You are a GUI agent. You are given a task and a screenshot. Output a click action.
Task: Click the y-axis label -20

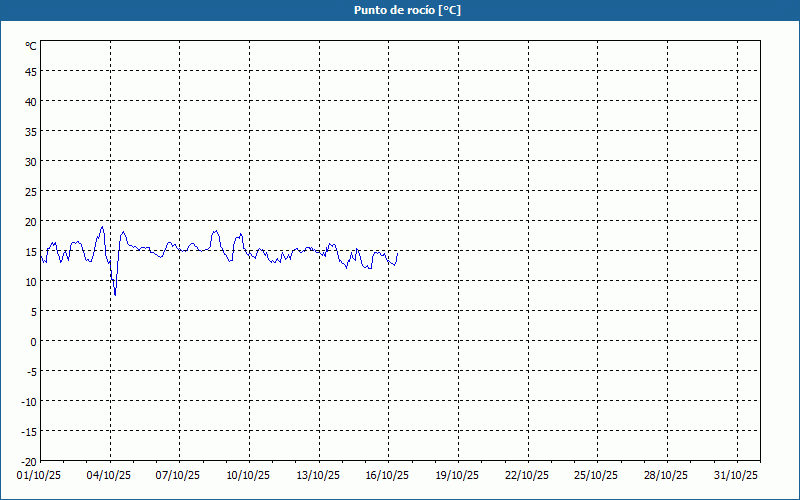[x=29, y=462]
